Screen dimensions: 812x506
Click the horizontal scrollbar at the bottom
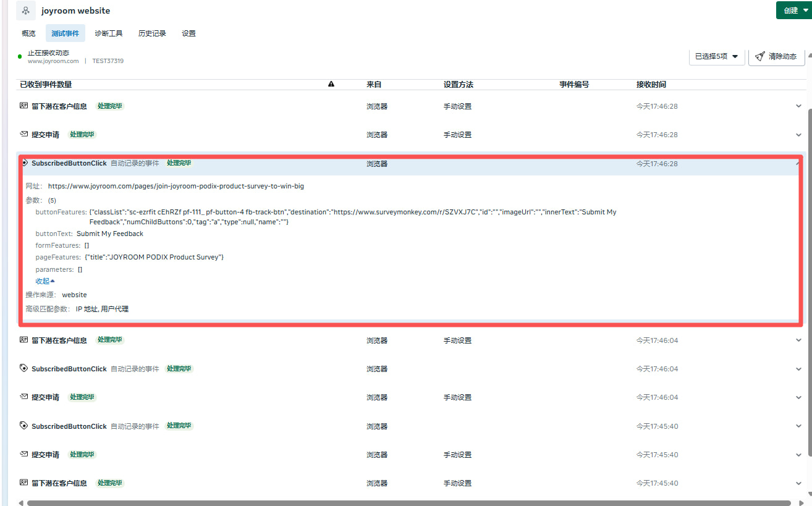click(408, 503)
